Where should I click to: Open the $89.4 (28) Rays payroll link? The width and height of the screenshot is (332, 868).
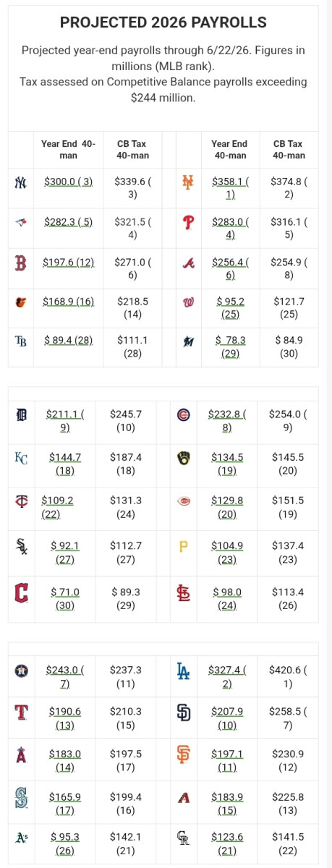(69, 339)
